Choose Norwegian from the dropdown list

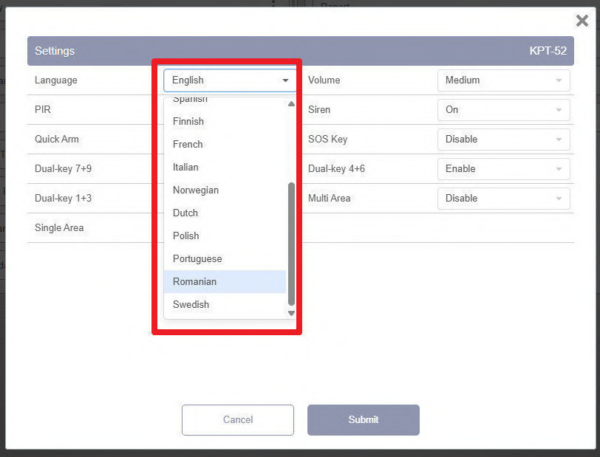click(x=225, y=190)
